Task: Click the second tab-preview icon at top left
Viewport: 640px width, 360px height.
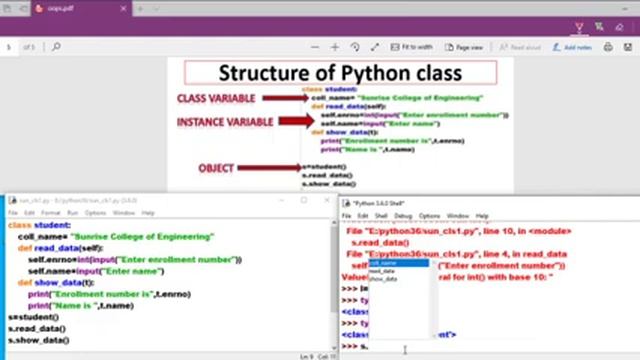Action: [24, 8]
